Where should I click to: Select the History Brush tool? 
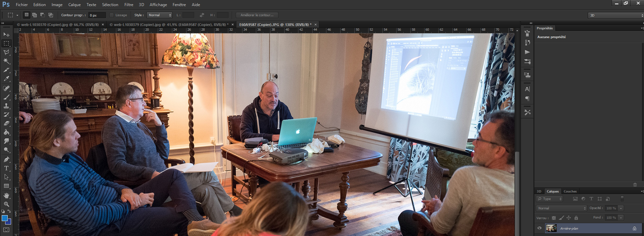click(6, 115)
